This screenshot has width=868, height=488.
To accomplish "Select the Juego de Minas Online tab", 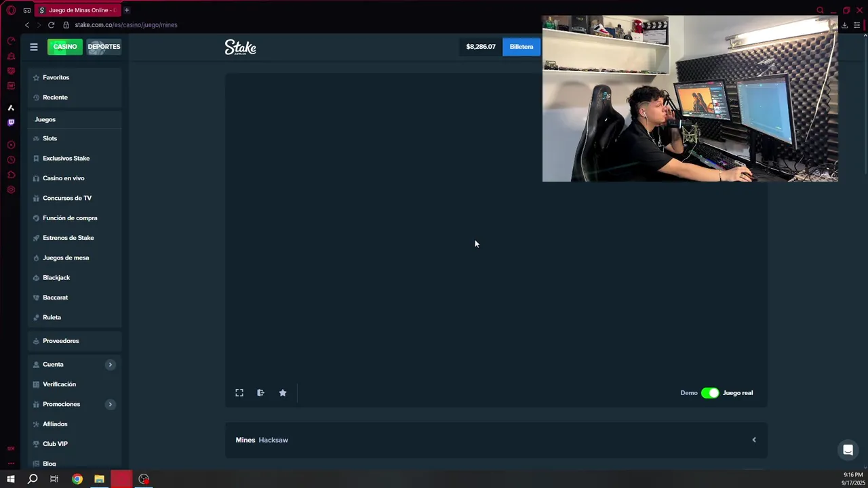I will coord(78,10).
